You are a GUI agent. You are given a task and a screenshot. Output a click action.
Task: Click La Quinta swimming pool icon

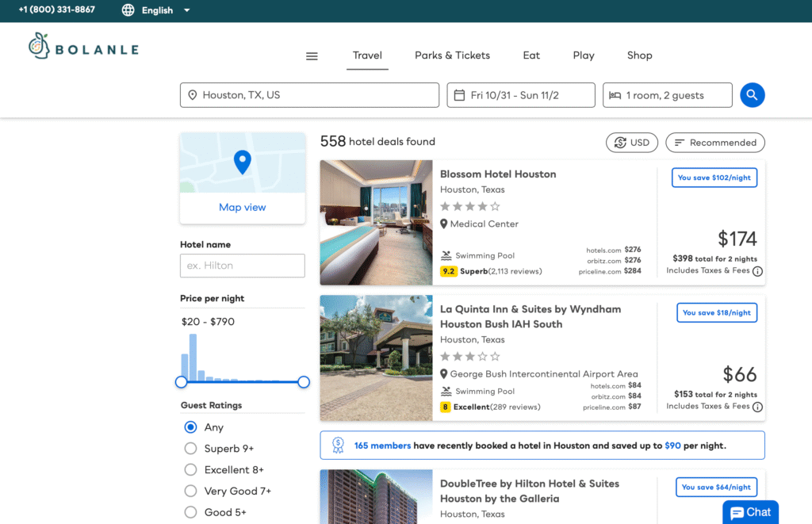point(446,392)
